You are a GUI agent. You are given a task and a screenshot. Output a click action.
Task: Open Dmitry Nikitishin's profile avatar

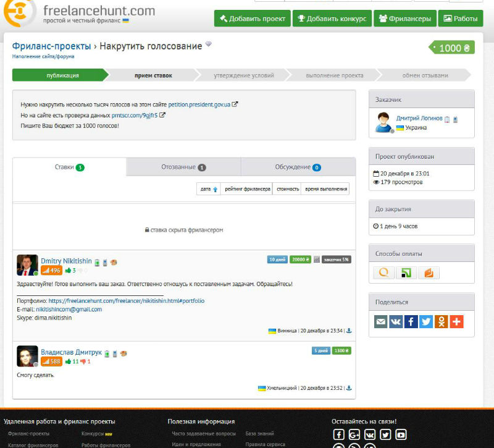click(27, 265)
